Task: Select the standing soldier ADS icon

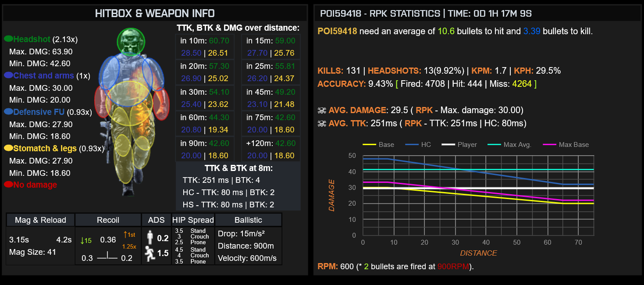Action: (x=150, y=238)
